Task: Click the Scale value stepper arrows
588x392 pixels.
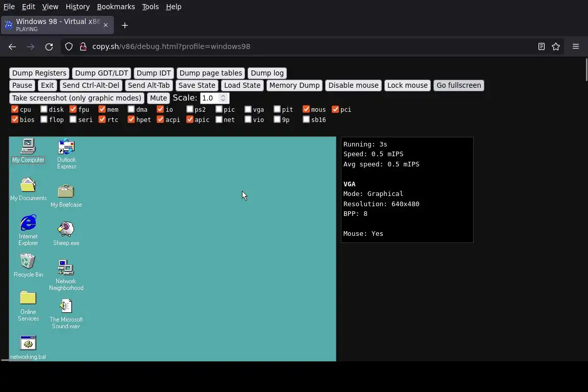Action: pos(223,98)
